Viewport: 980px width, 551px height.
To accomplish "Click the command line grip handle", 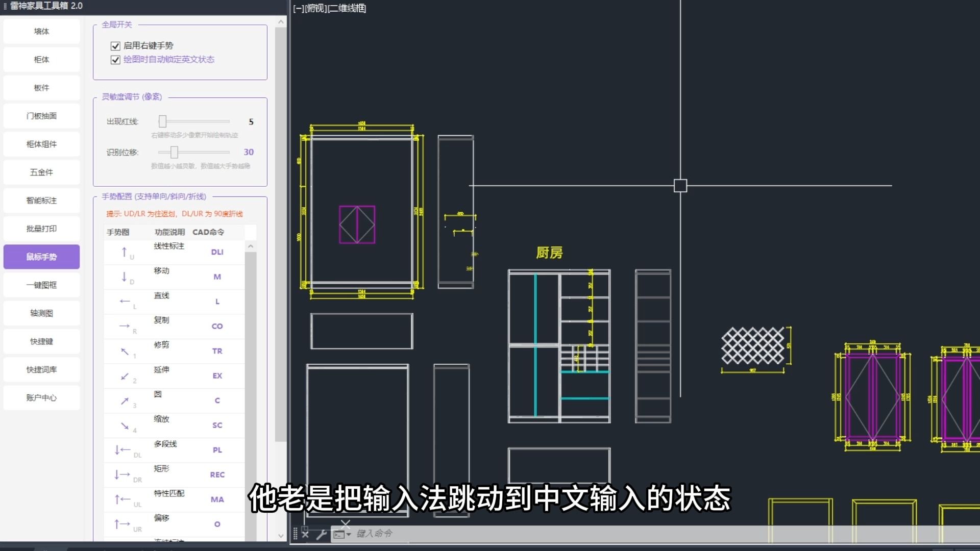I will [x=295, y=534].
